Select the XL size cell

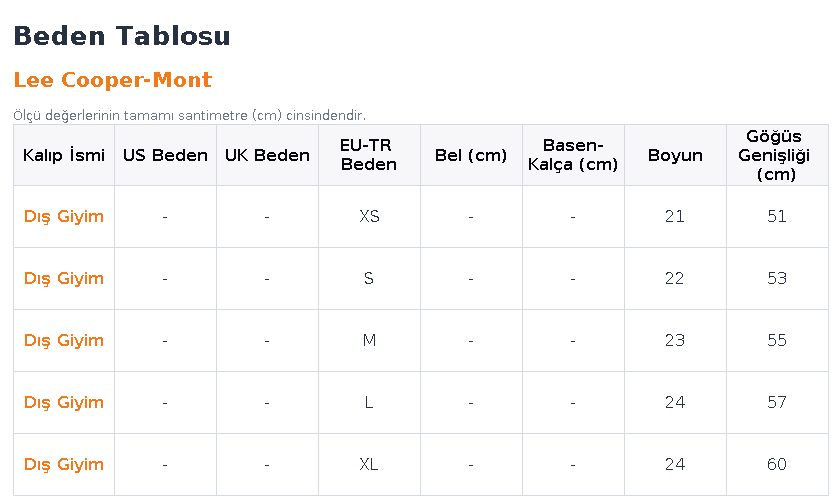tap(369, 465)
